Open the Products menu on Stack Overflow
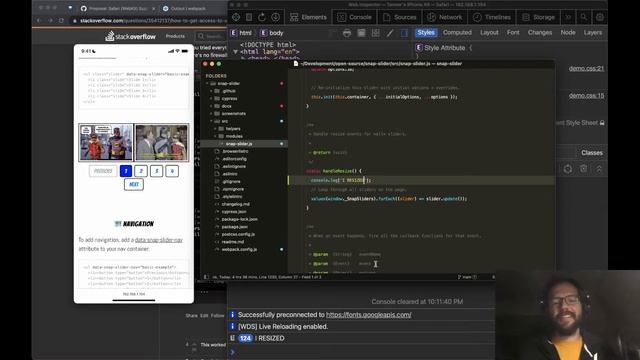The width and height of the screenshot is (640, 360). [175, 36]
